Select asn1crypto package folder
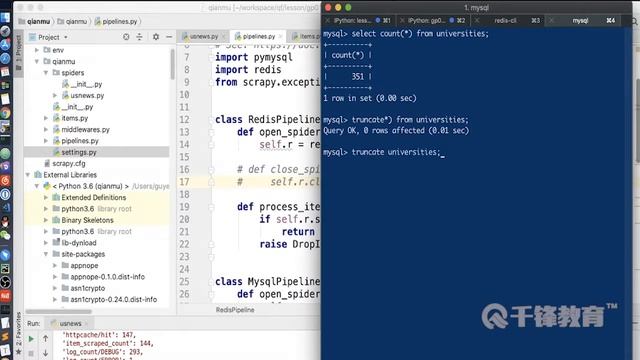 [x=83, y=288]
